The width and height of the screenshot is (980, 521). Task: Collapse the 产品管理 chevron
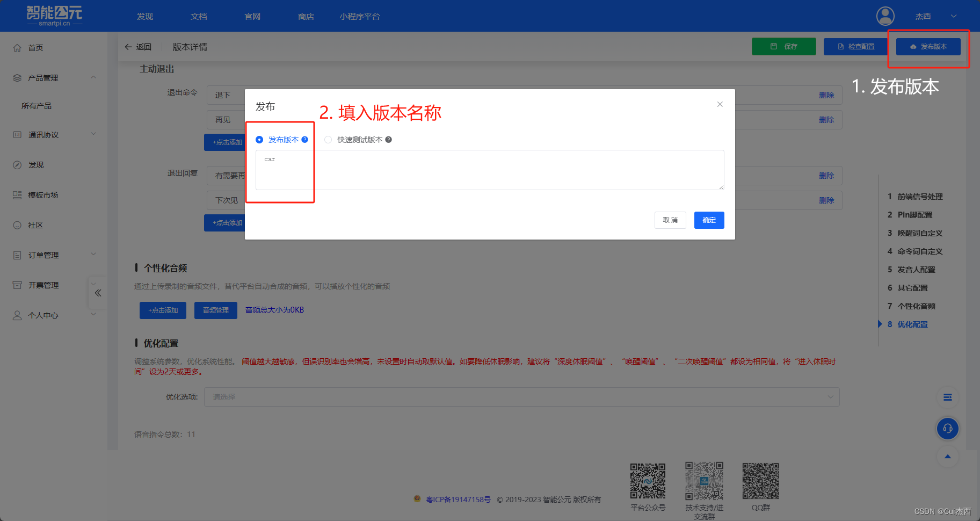(93, 77)
